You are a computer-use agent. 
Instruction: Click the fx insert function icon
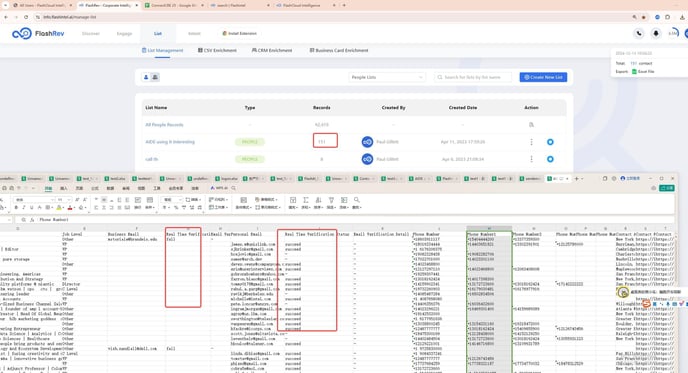[x=32, y=219]
